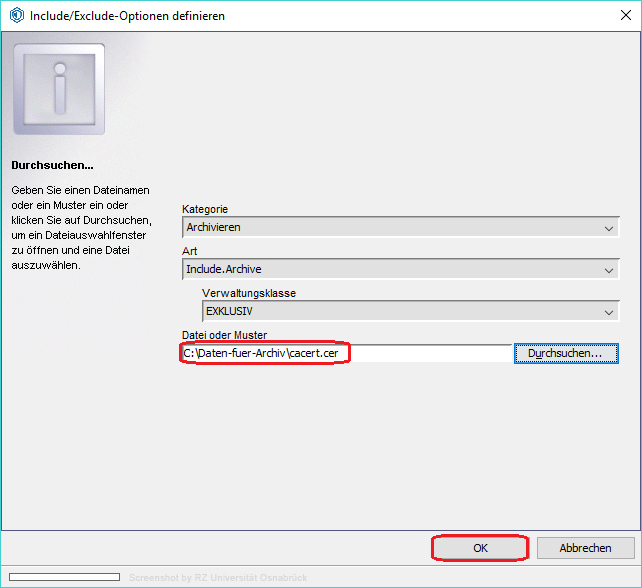The height and width of the screenshot is (588, 642).
Task: Click the Datei oder Muster label
Action: point(225,335)
